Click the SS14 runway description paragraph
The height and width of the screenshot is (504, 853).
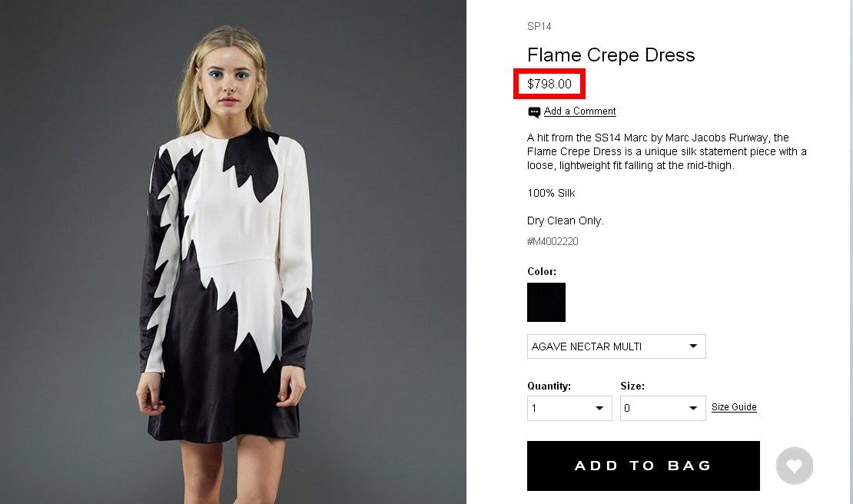pos(666,151)
